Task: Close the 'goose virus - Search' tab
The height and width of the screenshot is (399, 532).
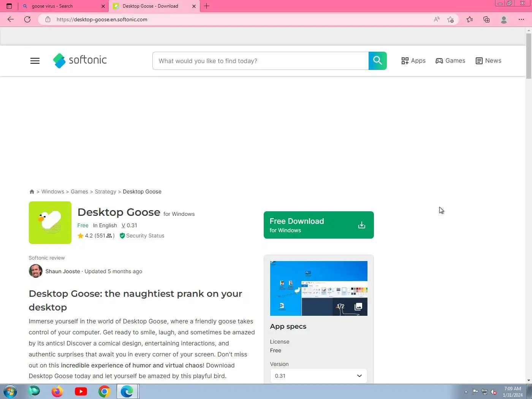Action: [103, 6]
